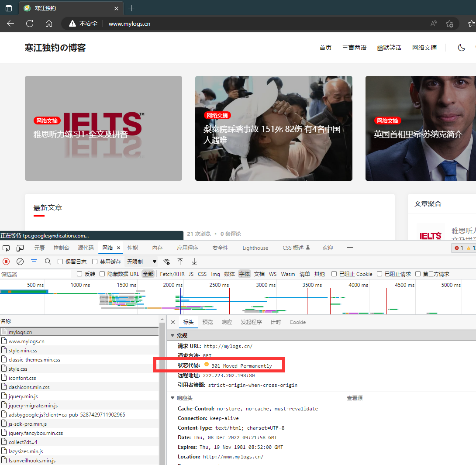Image resolution: width=476 pixels, height=465 pixels.
Task: Open 首页 blog navigation link
Action: point(325,48)
